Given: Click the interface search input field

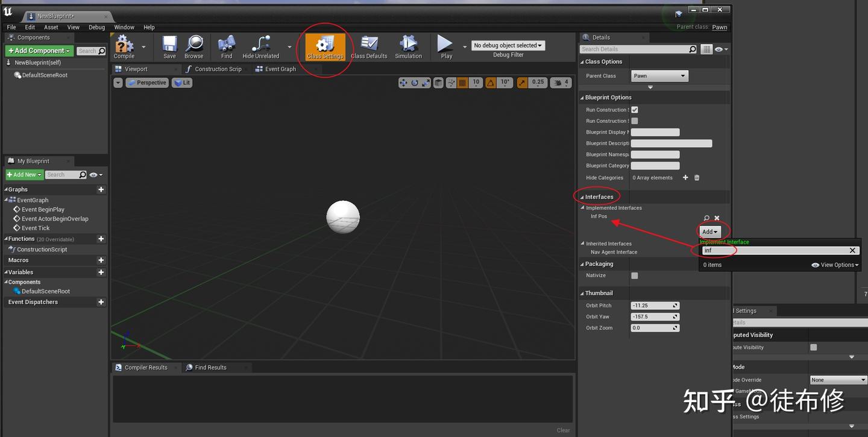Looking at the screenshot, I should click(x=776, y=250).
